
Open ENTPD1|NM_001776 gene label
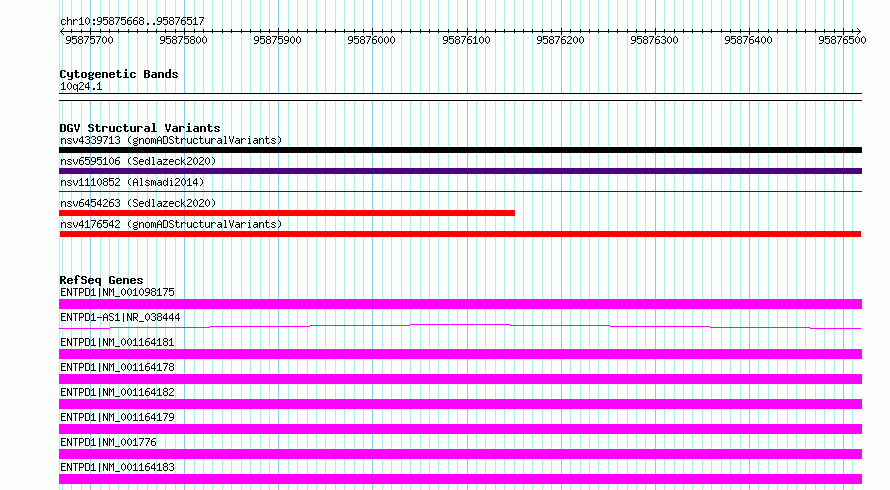(x=108, y=442)
